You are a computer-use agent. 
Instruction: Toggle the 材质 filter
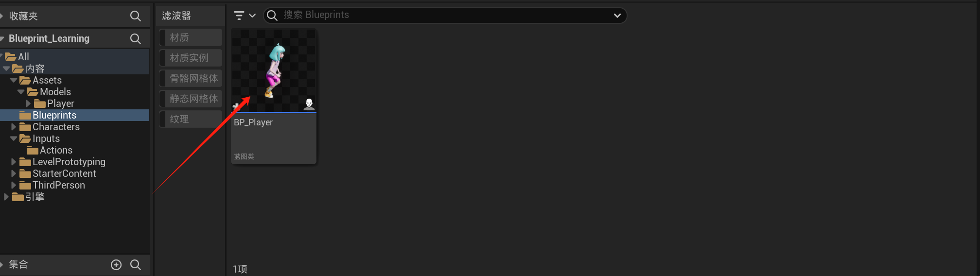point(191,37)
